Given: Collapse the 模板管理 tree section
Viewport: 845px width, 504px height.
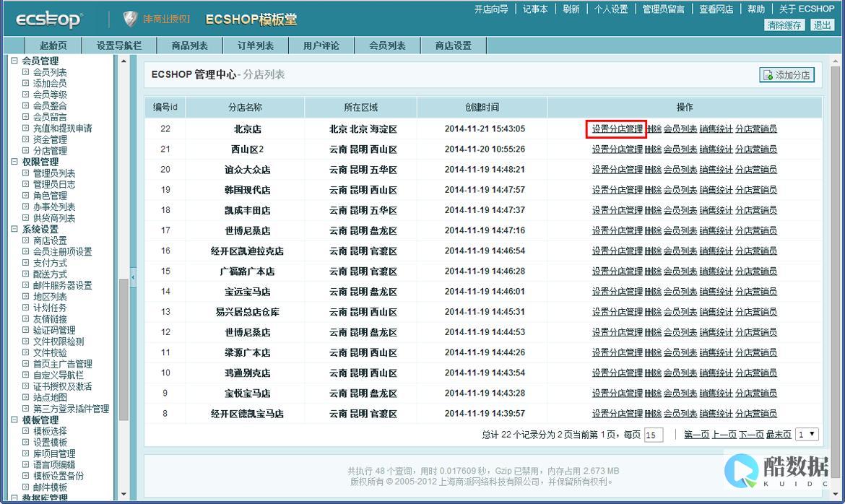Looking at the screenshot, I should pos(14,420).
